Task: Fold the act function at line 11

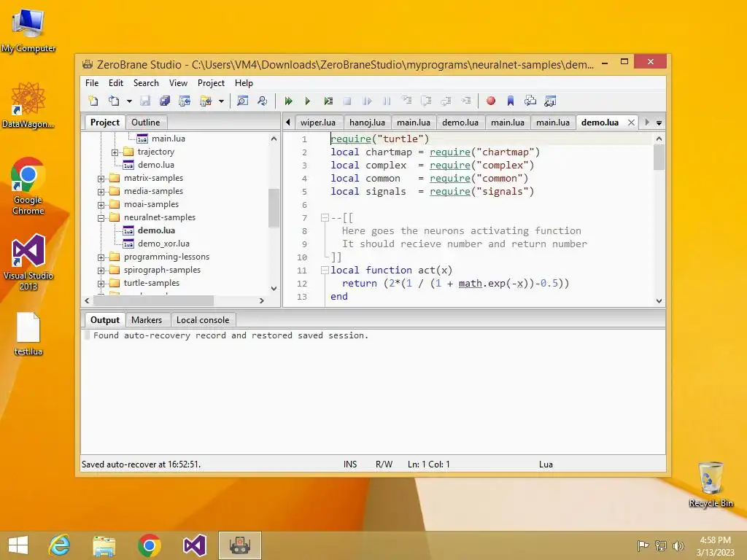Action: (325, 270)
